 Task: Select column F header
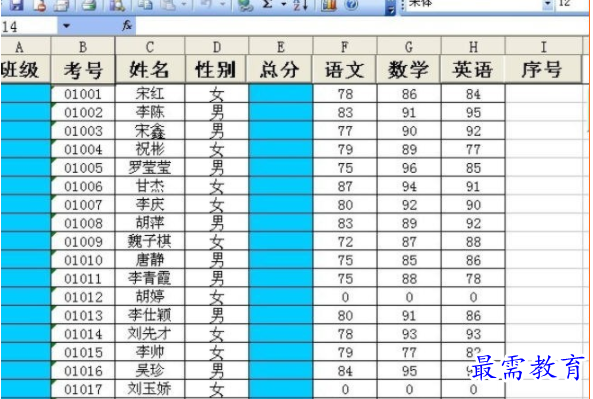point(345,47)
